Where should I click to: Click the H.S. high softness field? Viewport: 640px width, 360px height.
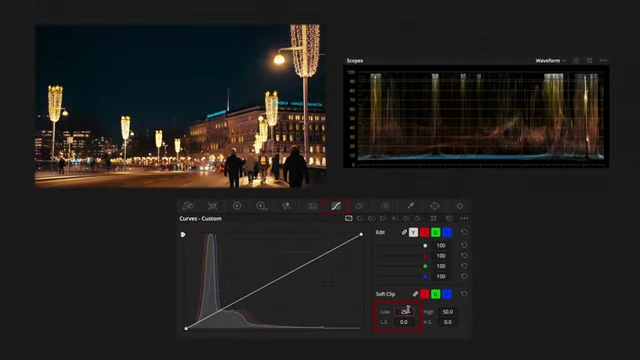tap(448, 322)
